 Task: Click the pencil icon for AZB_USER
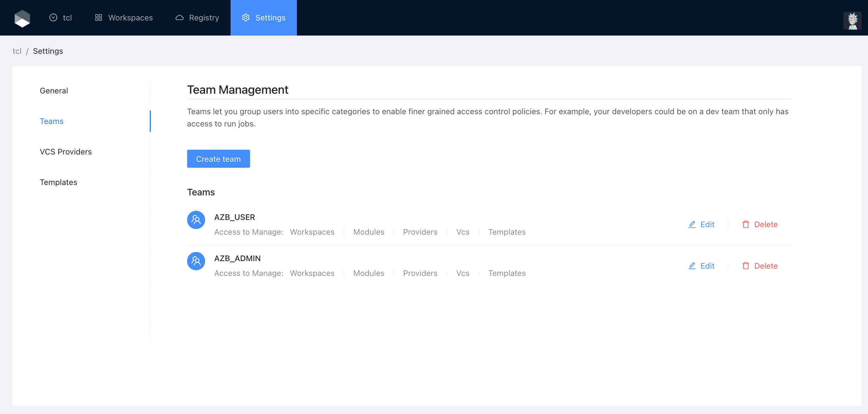coord(692,224)
